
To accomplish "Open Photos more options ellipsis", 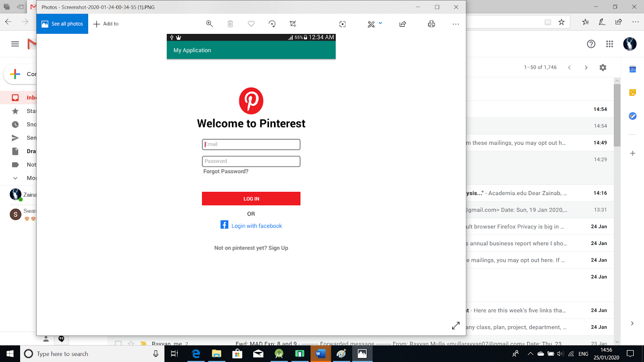I will tap(456, 24).
